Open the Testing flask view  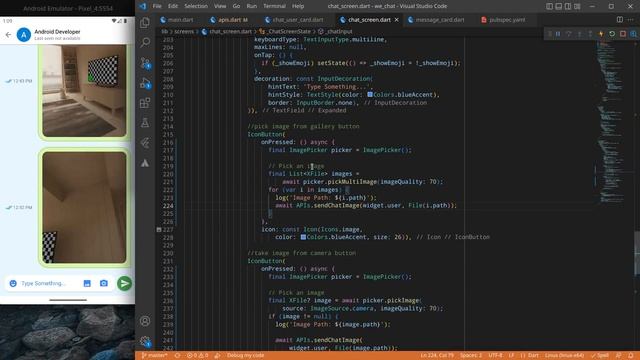click(145, 122)
